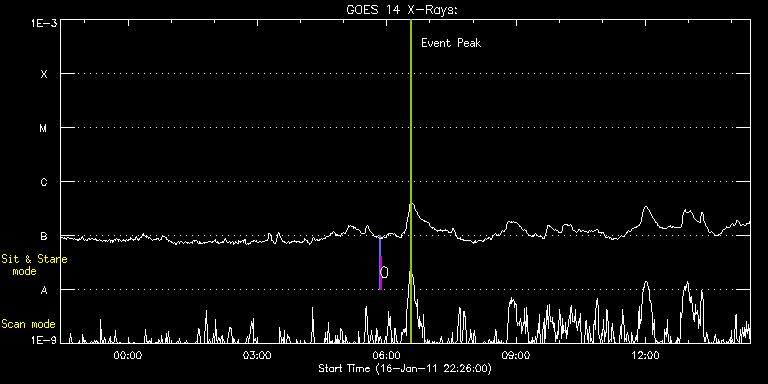Click the M class axis label
Viewport: 768px width, 384px height.
(44, 128)
